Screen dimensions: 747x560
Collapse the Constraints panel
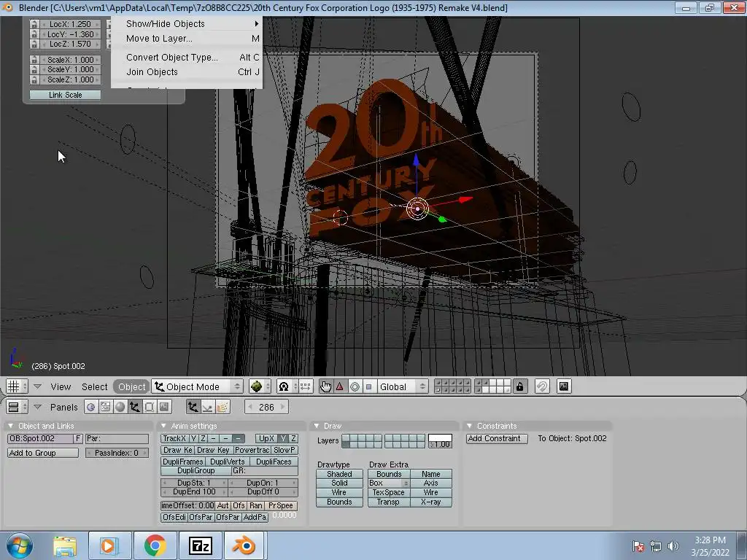tap(469, 426)
